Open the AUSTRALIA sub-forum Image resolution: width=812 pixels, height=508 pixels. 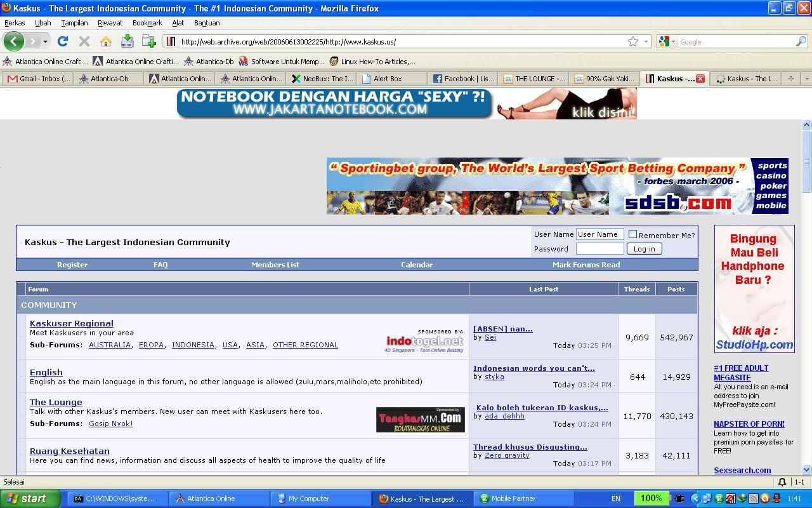click(110, 345)
